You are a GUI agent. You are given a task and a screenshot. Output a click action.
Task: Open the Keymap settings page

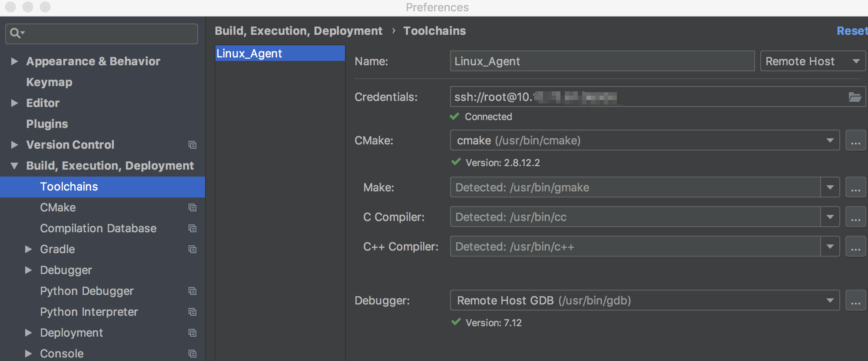click(49, 82)
